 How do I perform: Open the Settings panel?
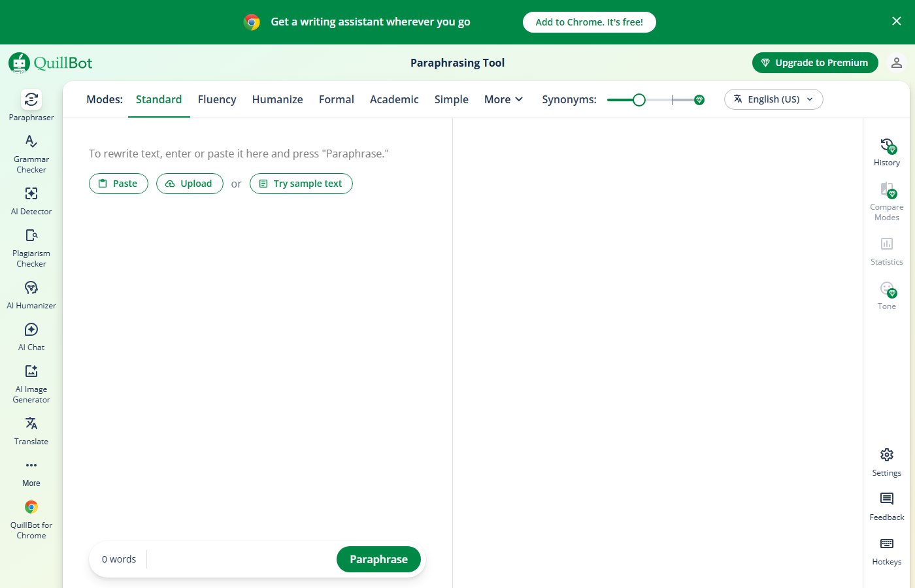point(886,461)
